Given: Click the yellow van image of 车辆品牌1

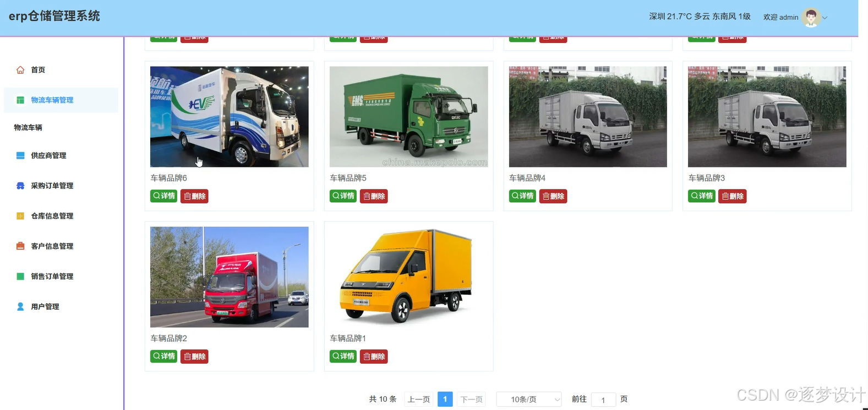Looking at the screenshot, I should tap(409, 277).
